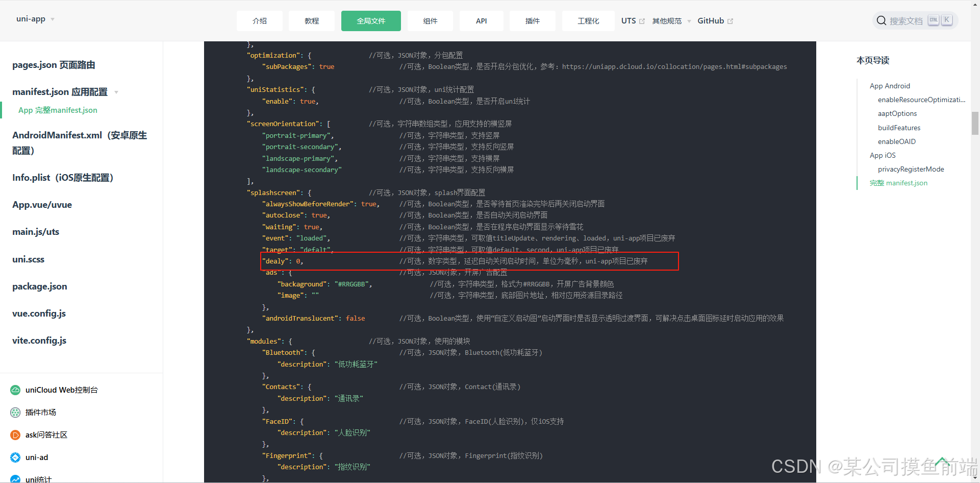Jump to buildFeatures section

[899, 128]
